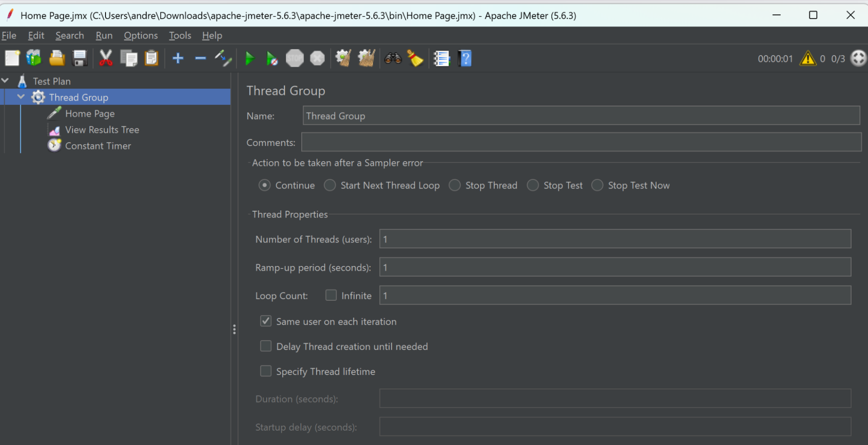Image resolution: width=868 pixels, height=445 pixels.
Task: Click the remote engines status icon
Action: pos(858,58)
